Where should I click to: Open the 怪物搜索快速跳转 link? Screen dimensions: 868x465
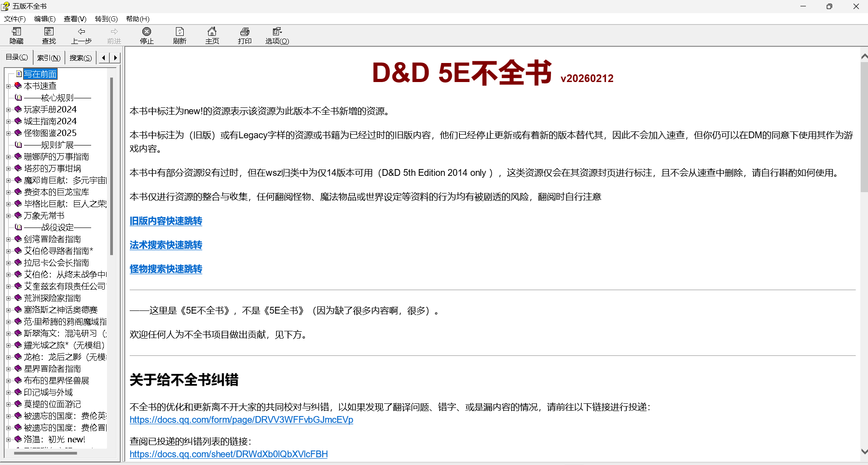pos(166,269)
